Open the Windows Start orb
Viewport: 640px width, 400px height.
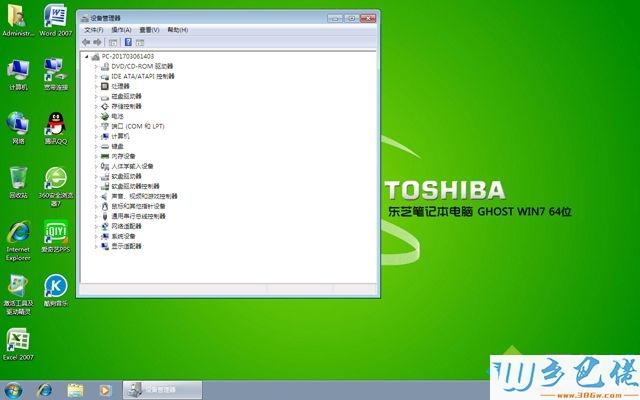[x=13, y=391]
